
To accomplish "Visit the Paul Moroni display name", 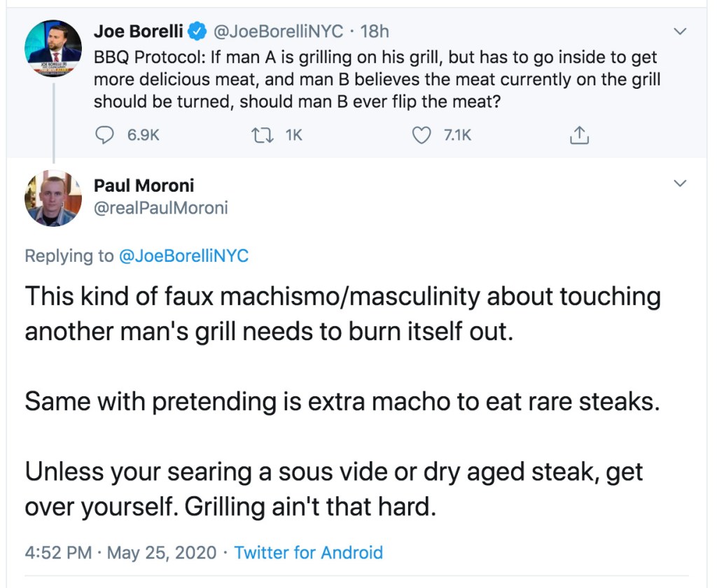I will [x=144, y=185].
